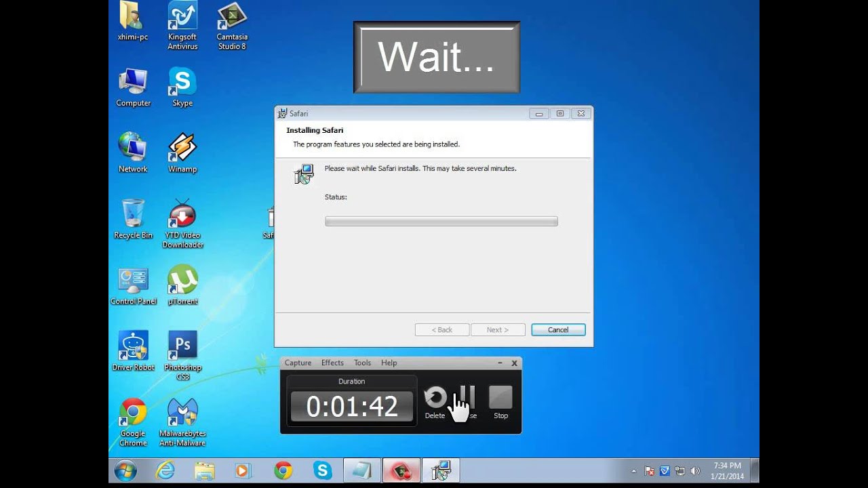Show hidden system tray icons
Image resolution: width=868 pixels, height=488 pixels.
[634, 471]
